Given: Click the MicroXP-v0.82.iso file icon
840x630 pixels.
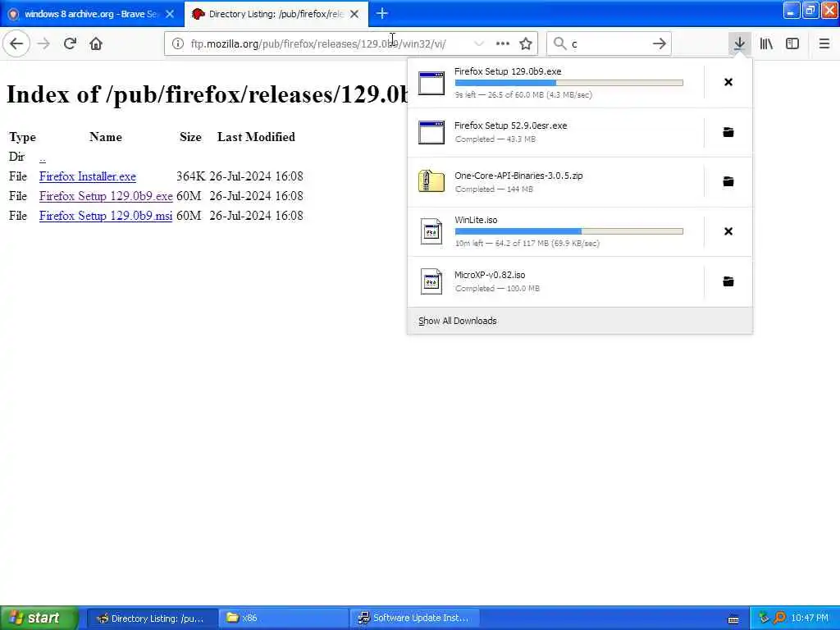Looking at the screenshot, I should [431, 281].
